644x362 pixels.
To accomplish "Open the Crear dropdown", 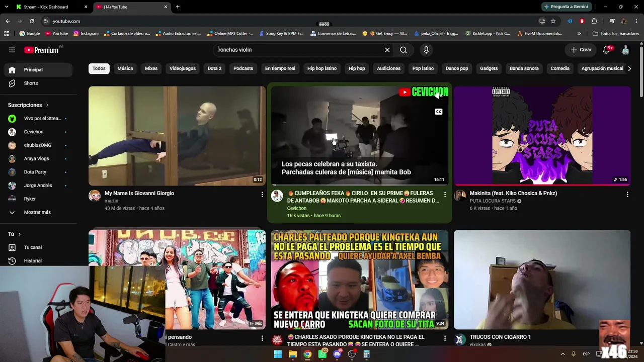I will (581, 50).
